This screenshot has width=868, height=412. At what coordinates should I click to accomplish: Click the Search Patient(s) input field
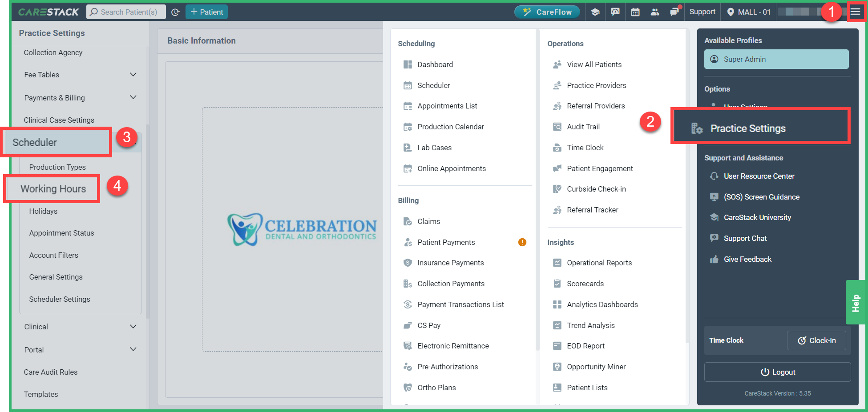tap(126, 12)
